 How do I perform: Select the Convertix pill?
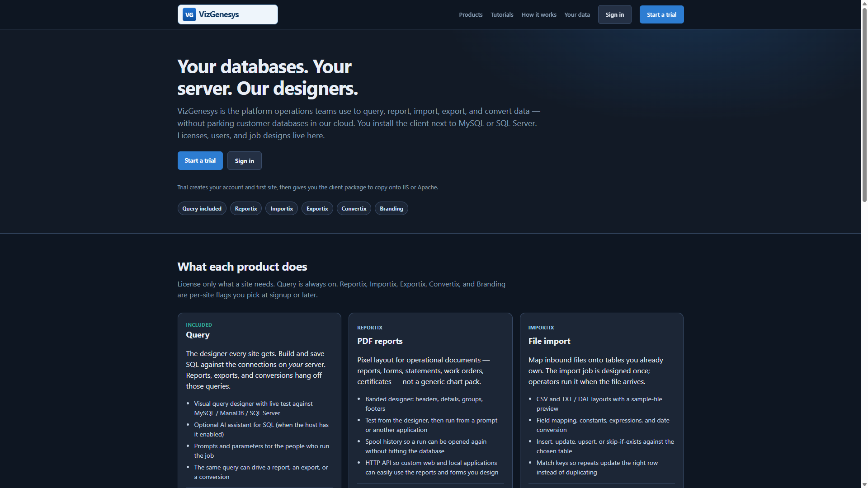[x=354, y=208]
